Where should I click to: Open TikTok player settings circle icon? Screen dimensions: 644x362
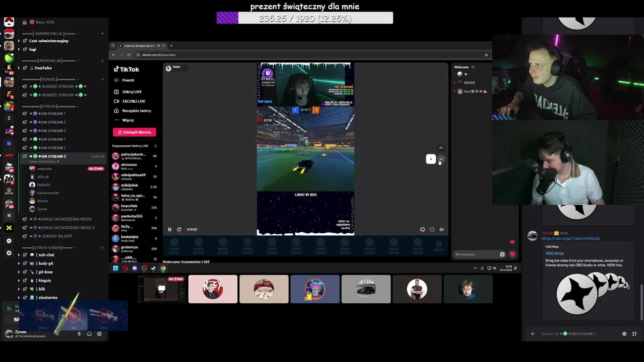(423, 229)
